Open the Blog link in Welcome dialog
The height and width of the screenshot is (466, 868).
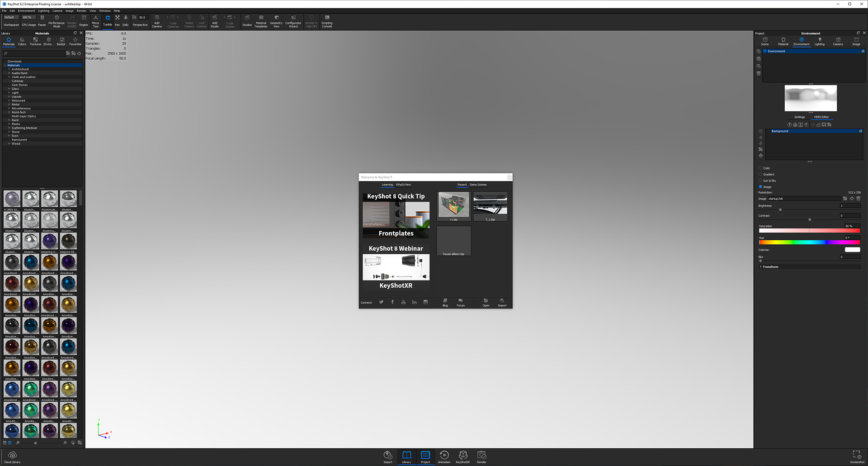[445, 303]
